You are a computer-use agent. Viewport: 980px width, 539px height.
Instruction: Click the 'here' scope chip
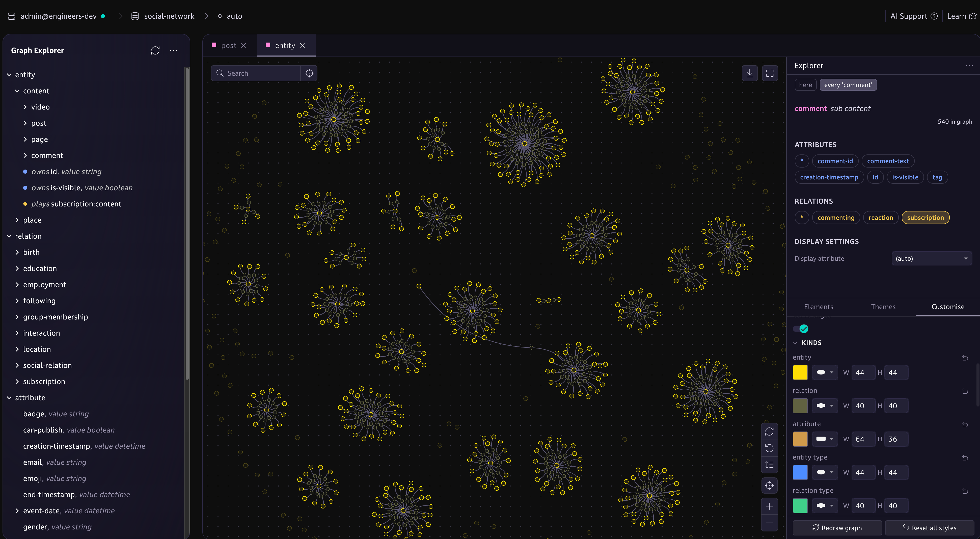pyautogui.click(x=805, y=85)
